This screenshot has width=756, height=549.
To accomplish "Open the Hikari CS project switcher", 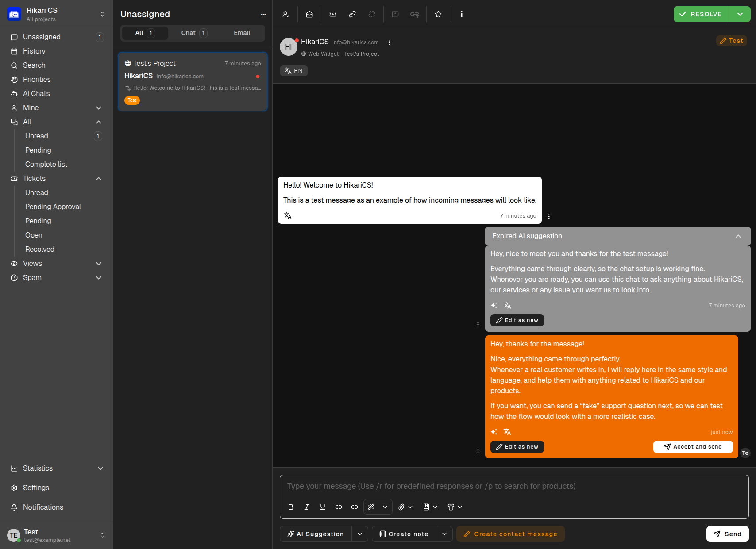I will pos(57,14).
